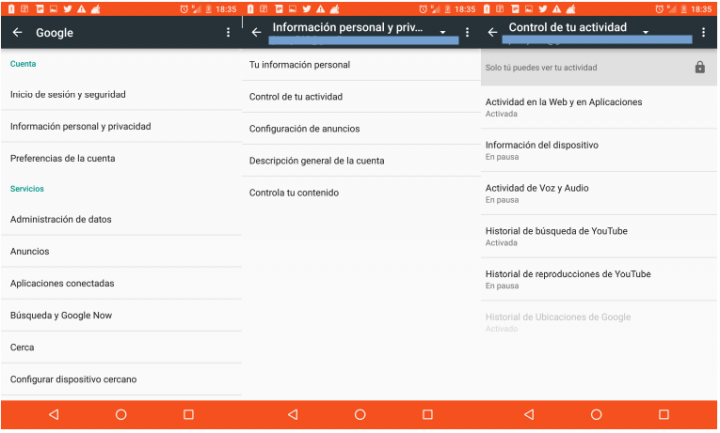Tap the Cuenta section header
Viewport: 720px width, 433px height.
(x=23, y=64)
